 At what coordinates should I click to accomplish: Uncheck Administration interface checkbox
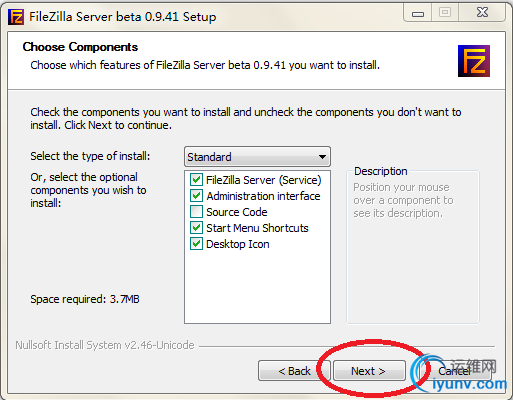[196, 196]
